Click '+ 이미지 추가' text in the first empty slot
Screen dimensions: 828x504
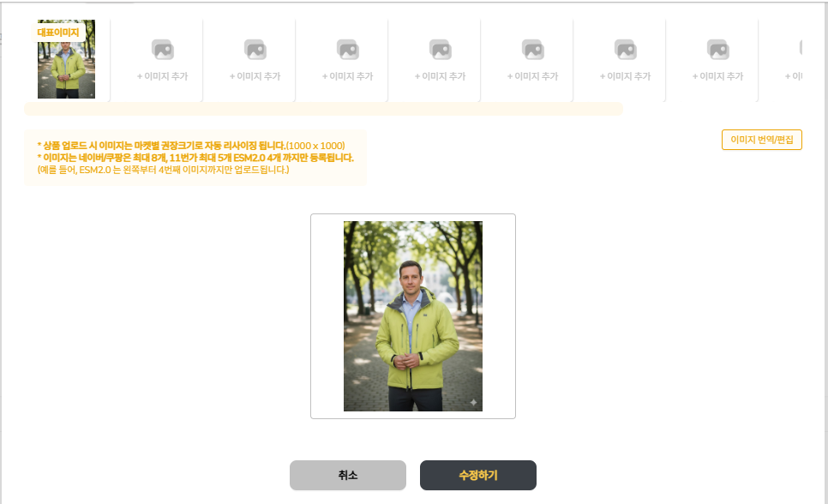[162, 76]
